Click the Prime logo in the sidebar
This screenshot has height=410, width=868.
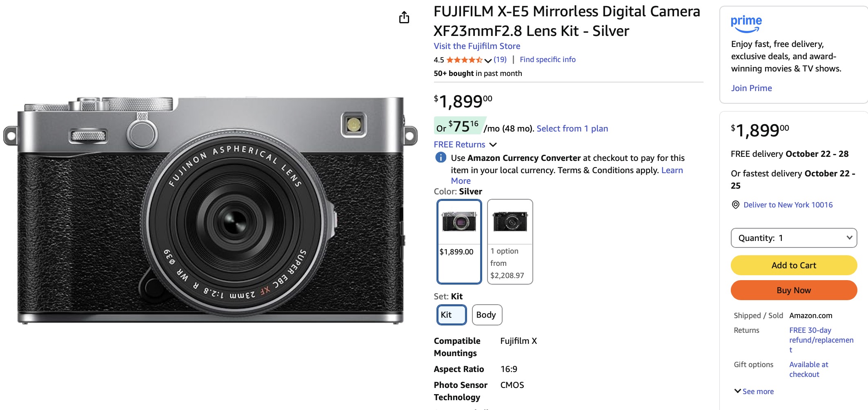click(x=746, y=24)
